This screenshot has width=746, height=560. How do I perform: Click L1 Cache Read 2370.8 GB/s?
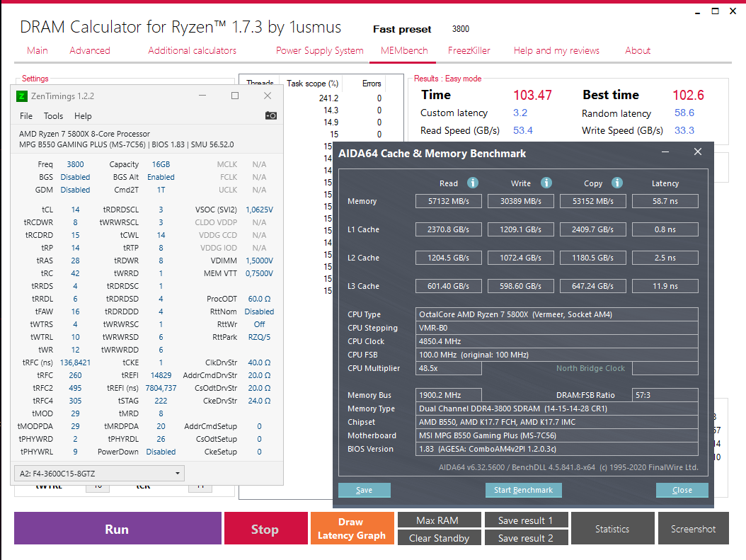[x=448, y=229]
